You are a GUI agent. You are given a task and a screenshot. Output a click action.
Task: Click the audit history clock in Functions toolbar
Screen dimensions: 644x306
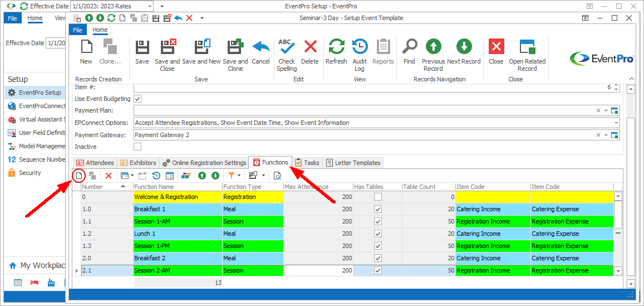pyautogui.click(x=156, y=176)
